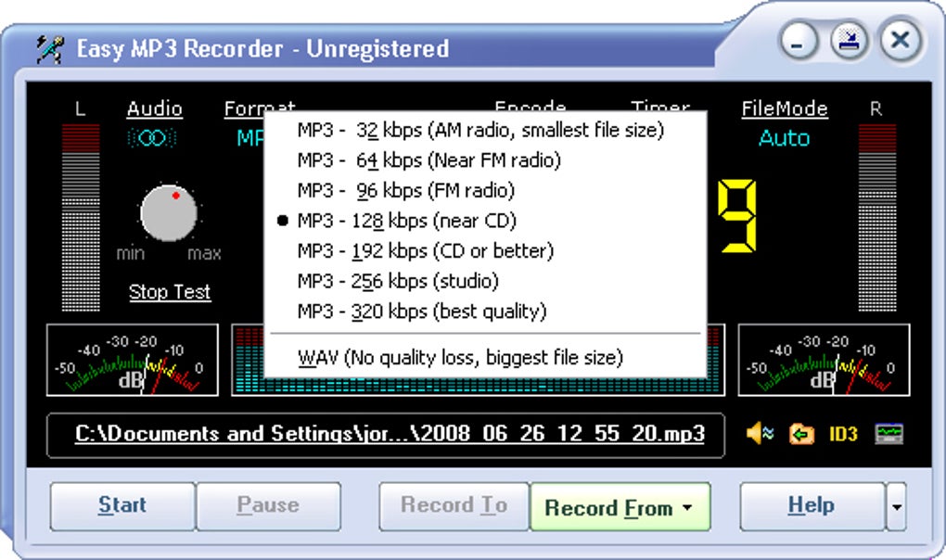Viewport: 946px width, 560px height.
Task: Click the waveform monitor icon
Action: pos(888,433)
